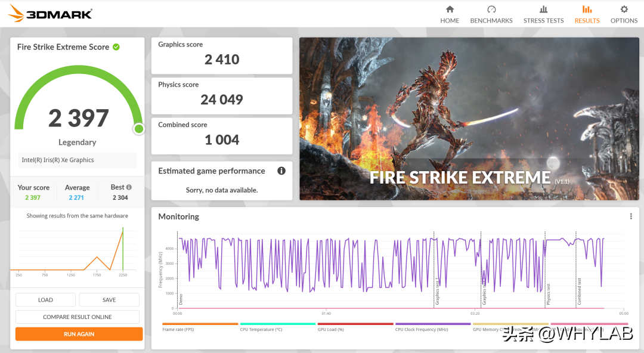Click the Legendary rating label

coord(77,142)
